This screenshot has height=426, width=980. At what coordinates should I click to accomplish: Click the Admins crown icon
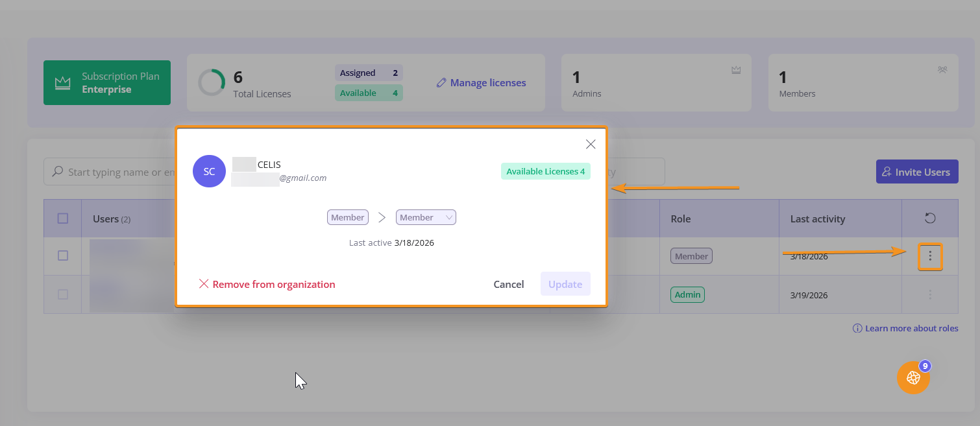pyautogui.click(x=736, y=70)
